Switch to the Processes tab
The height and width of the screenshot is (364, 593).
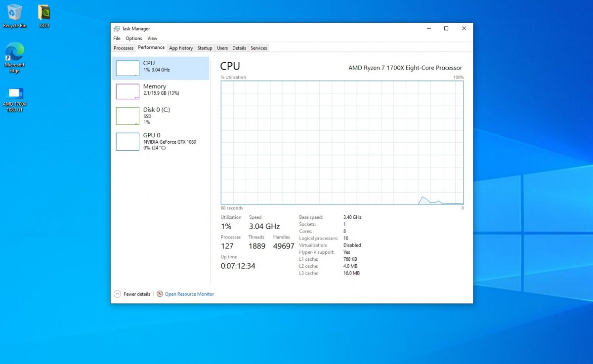124,48
